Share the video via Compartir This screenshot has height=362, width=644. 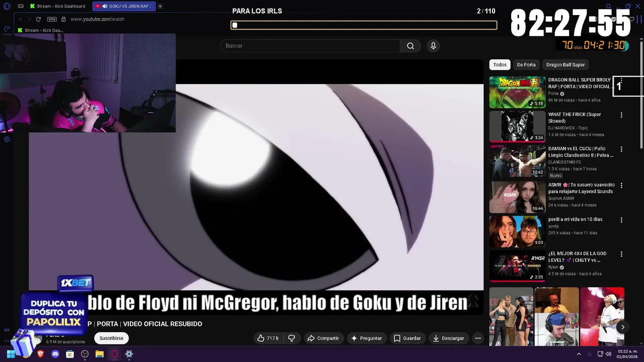323,338
